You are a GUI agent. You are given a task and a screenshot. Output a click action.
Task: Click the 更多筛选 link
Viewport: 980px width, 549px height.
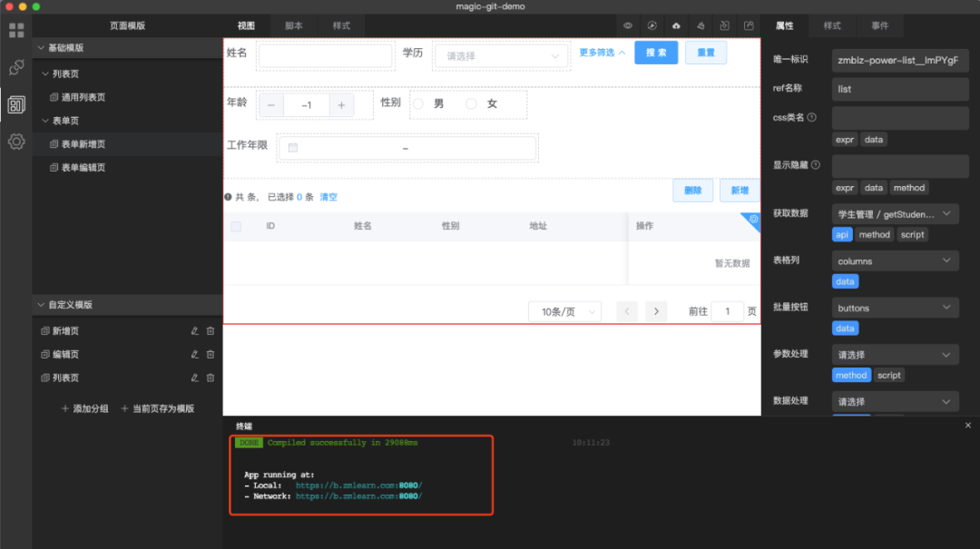[x=602, y=53]
